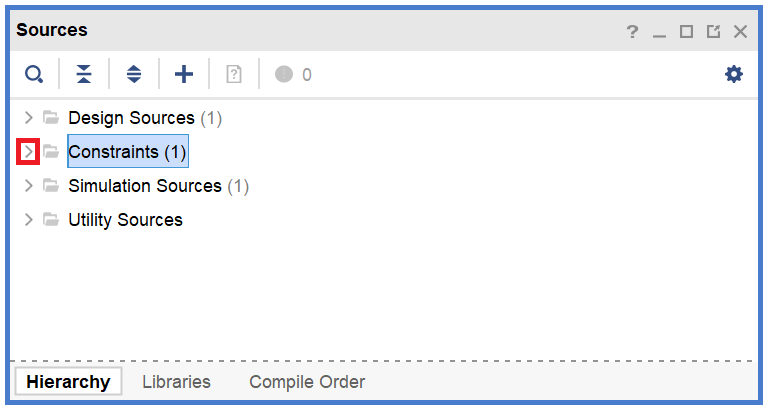
Task: Expand the Utility Sources folder
Action: pyautogui.click(x=29, y=220)
